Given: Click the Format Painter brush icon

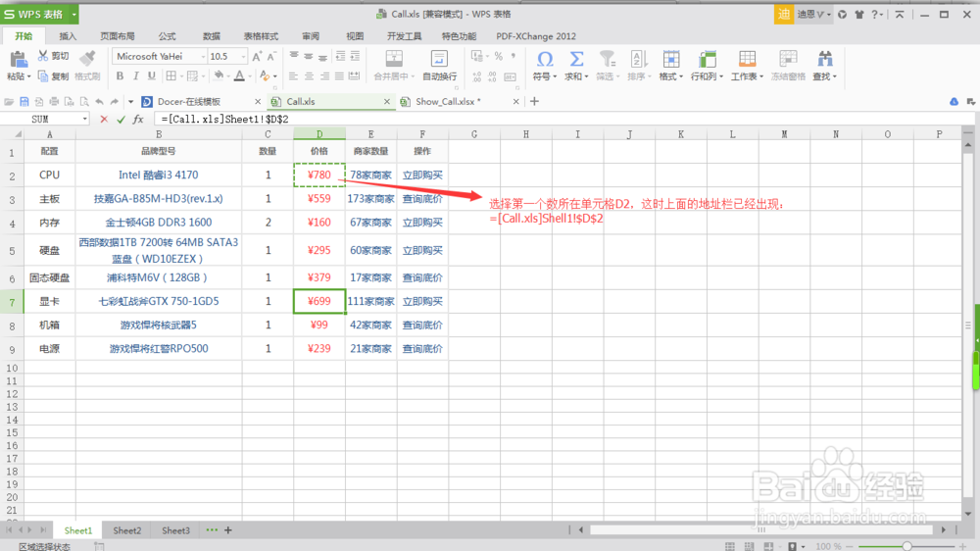Looking at the screenshot, I should pos(87,58).
